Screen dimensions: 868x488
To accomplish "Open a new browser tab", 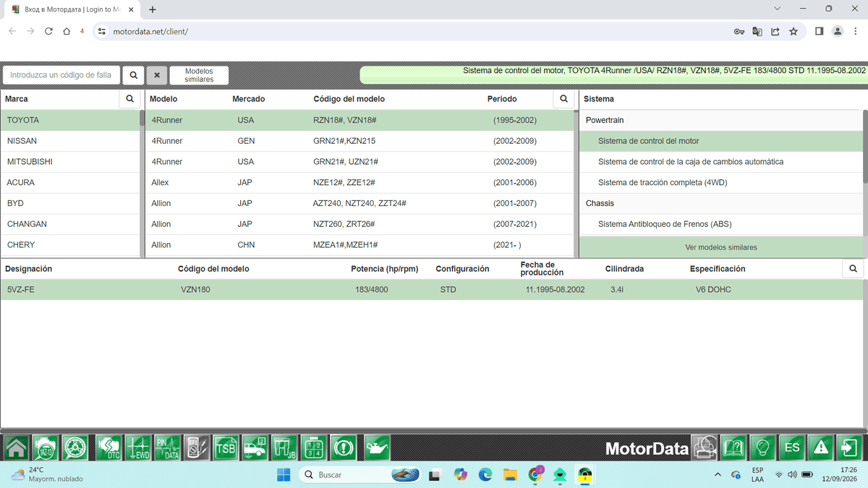I will tap(153, 9).
